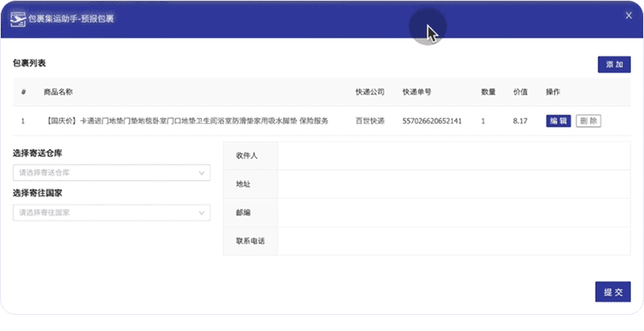Click the parcel assistant logo icon

point(19,17)
